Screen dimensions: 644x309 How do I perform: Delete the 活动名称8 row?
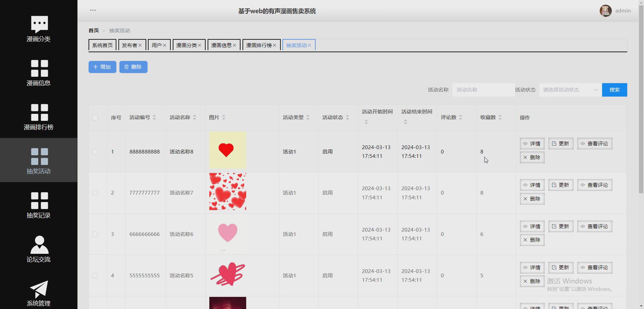coord(532,157)
